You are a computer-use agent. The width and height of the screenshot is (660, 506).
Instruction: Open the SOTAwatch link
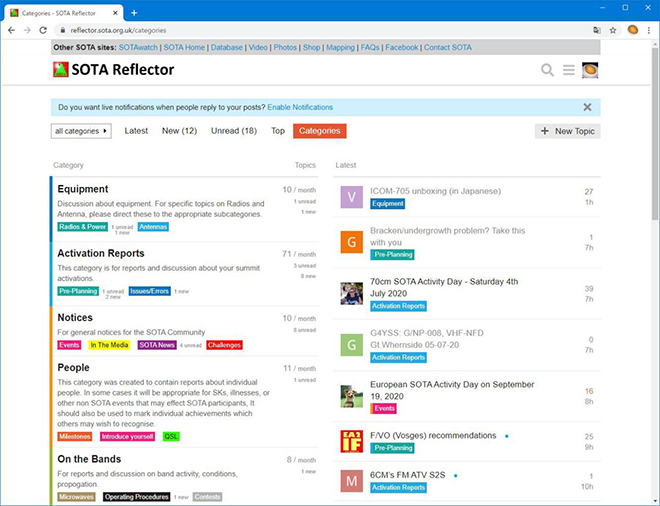[x=138, y=48]
